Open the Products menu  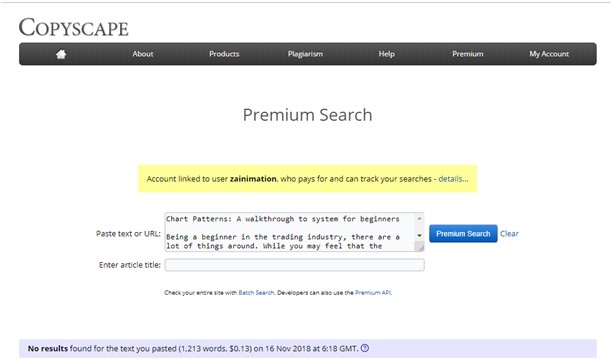tap(224, 54)
